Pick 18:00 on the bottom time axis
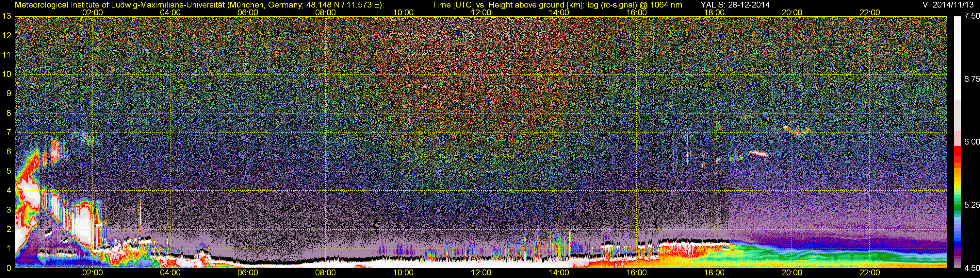The image size is (980, 278). coord(714,273)
